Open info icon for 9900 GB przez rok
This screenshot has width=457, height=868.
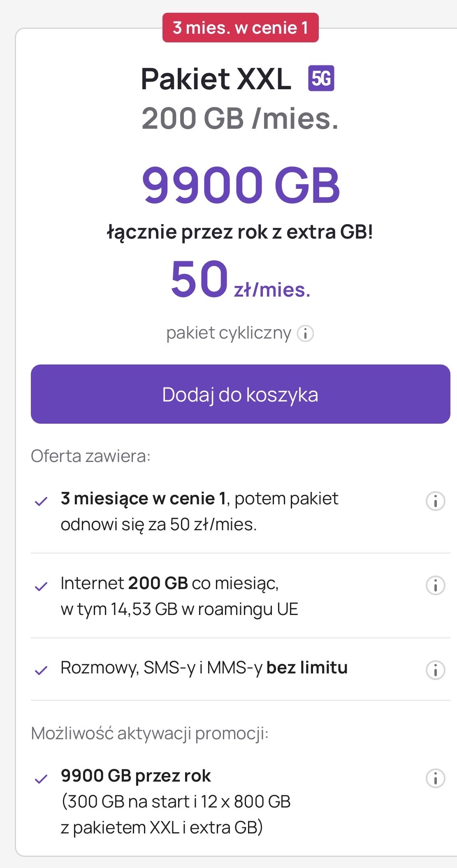click(x=435, y=778)
